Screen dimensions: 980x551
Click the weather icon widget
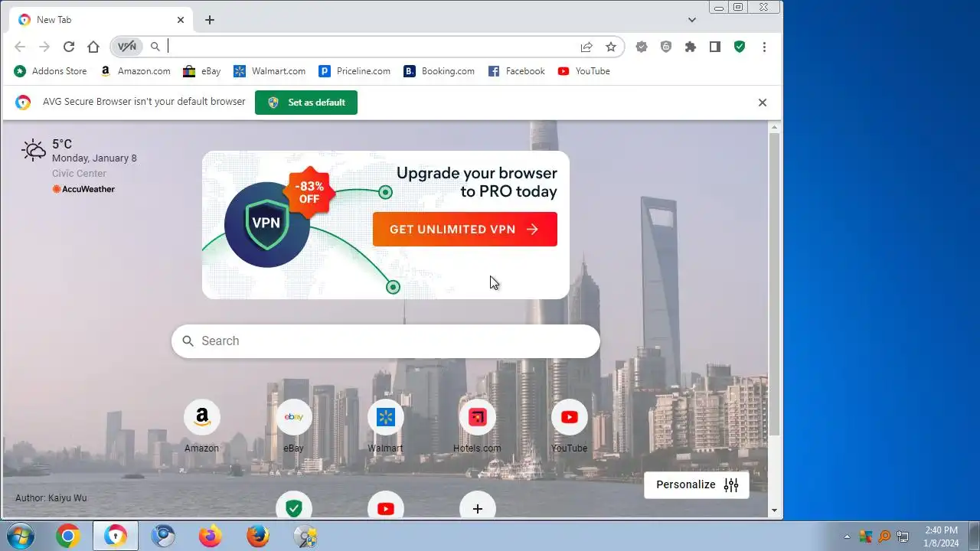tap(34, 150)
